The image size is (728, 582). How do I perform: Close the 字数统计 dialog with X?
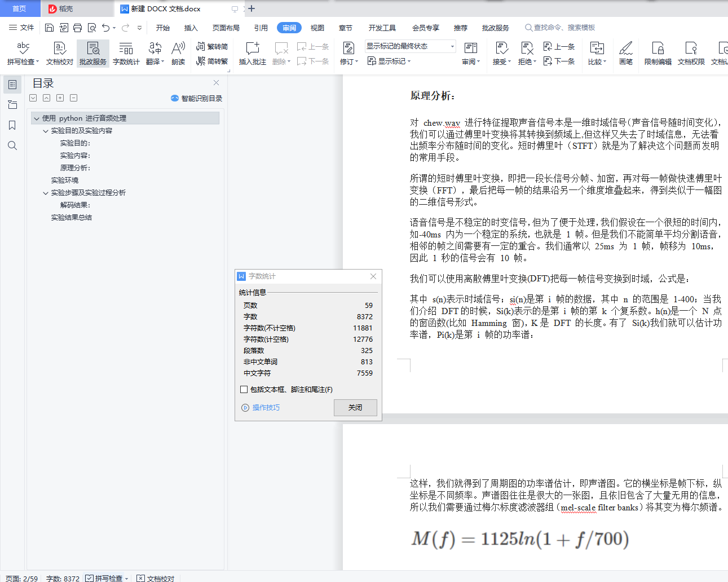pyautogui.click(x=373, y=276)
